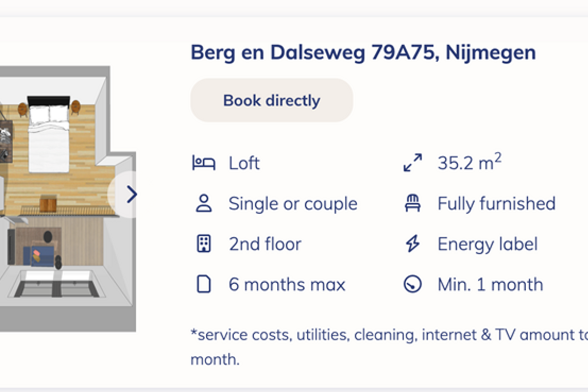Click the resize arrows icon beside 35.2 m²
This screenshot has width=588, height=392.
[413, 163]
